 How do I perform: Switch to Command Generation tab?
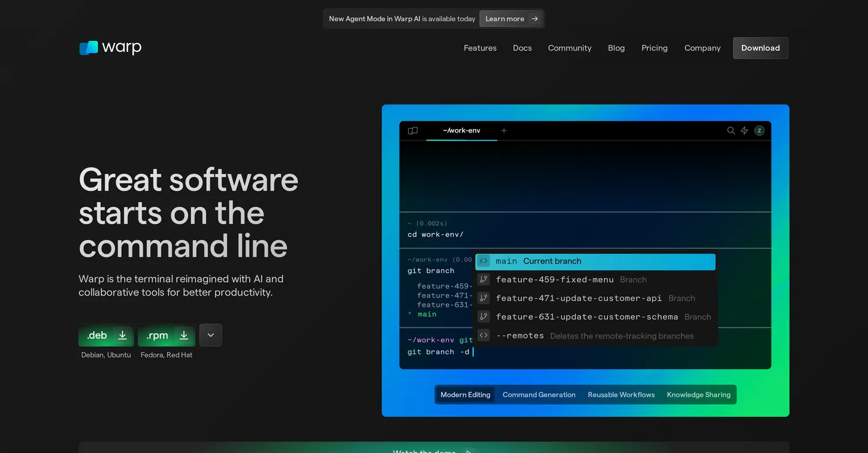click(x=539, y=395)
